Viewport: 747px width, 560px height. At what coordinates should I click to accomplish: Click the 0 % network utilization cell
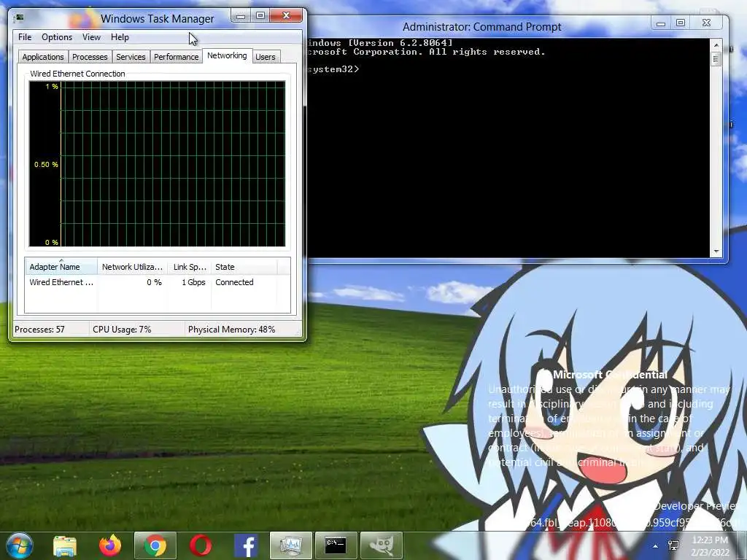point(154,282)
